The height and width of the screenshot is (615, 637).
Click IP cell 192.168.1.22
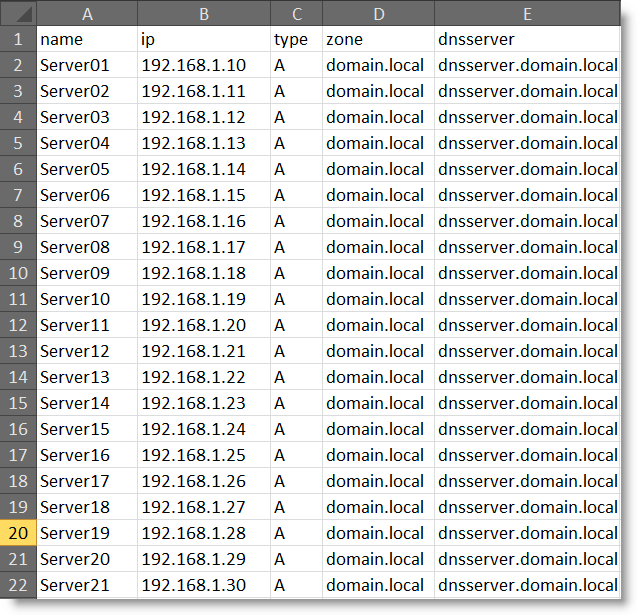pos(204,377)
